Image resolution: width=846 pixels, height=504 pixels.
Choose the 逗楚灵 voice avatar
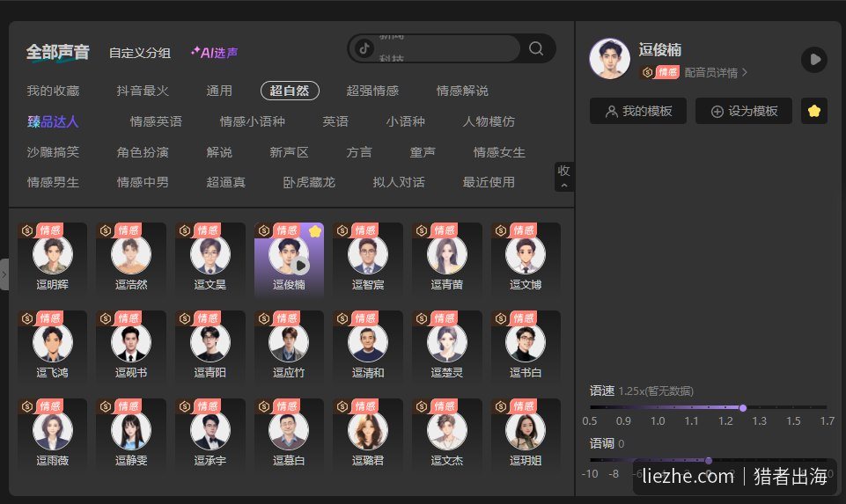[446, 342]
